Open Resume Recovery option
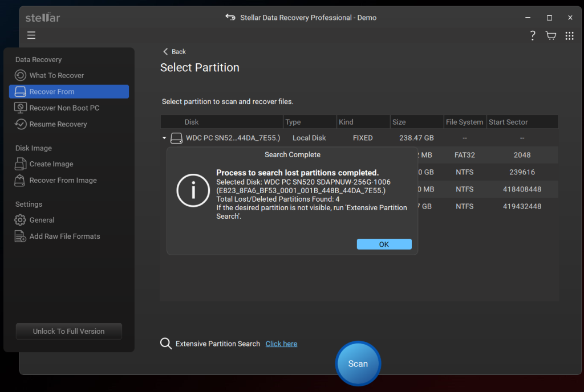584x392 pixels. pos(58,124)
